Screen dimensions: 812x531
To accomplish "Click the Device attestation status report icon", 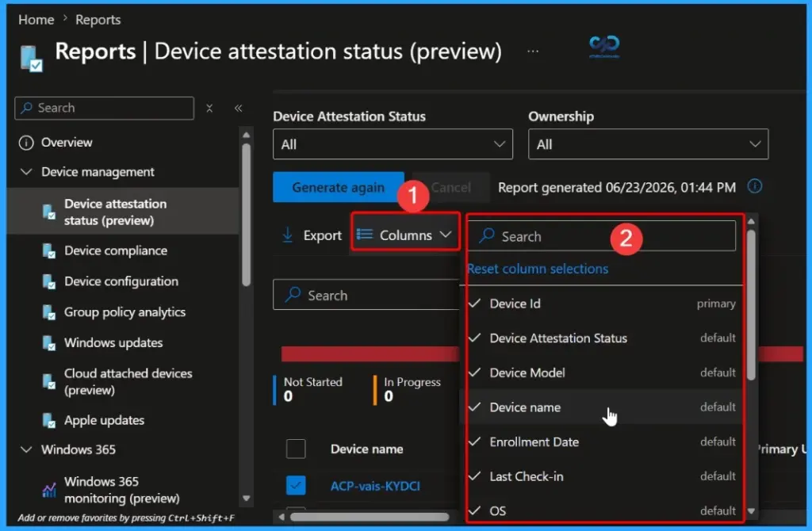I will [48, 212].
